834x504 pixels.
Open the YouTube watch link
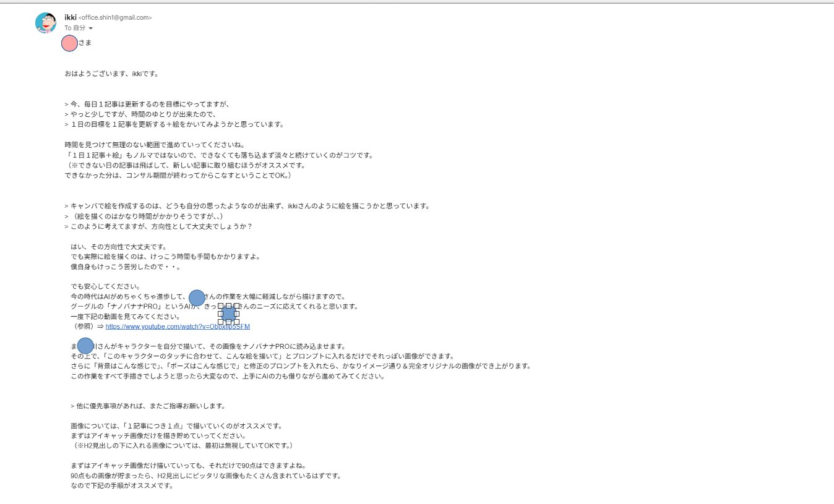coord(178,327)
